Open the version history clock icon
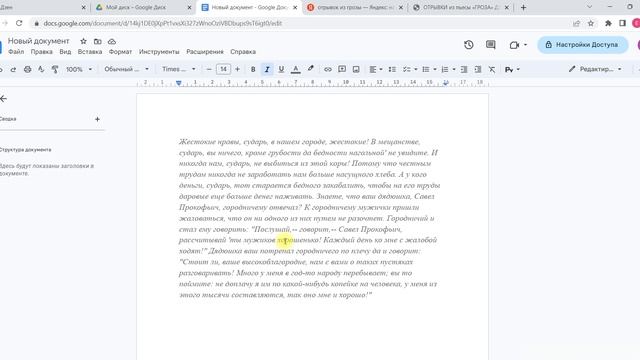The width and height of the screenshot is (640, 360). click(469, 44)
